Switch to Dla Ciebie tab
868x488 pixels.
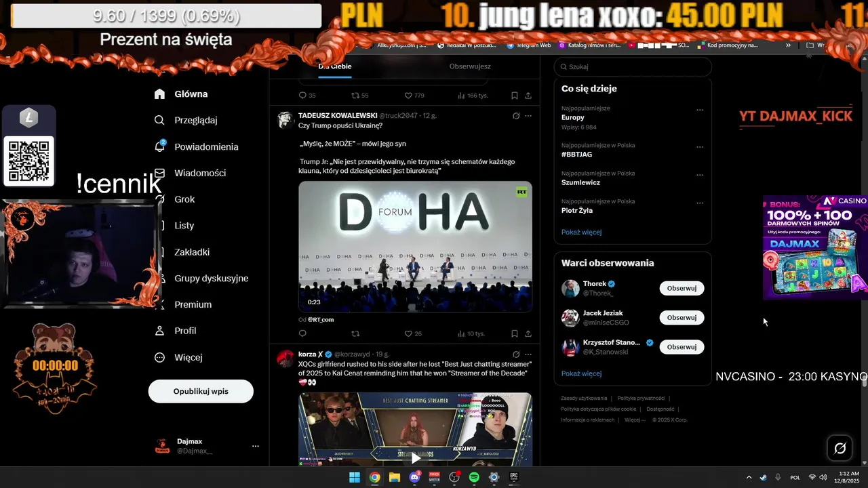click(x=335, y=66)
